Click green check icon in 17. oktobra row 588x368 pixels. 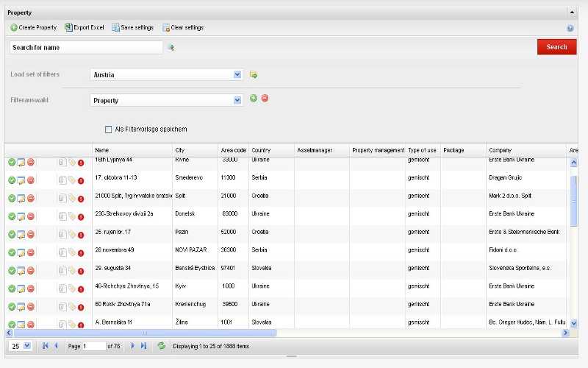pos(12,180)
